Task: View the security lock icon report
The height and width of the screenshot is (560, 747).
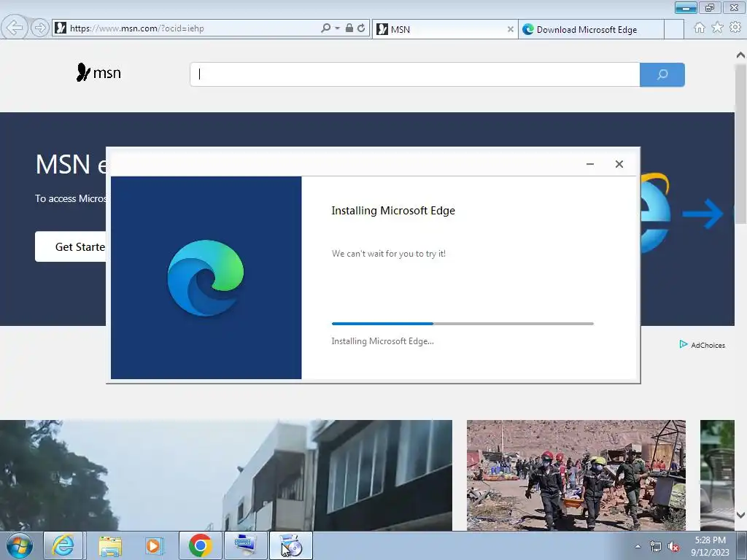Action: point(349,28)
